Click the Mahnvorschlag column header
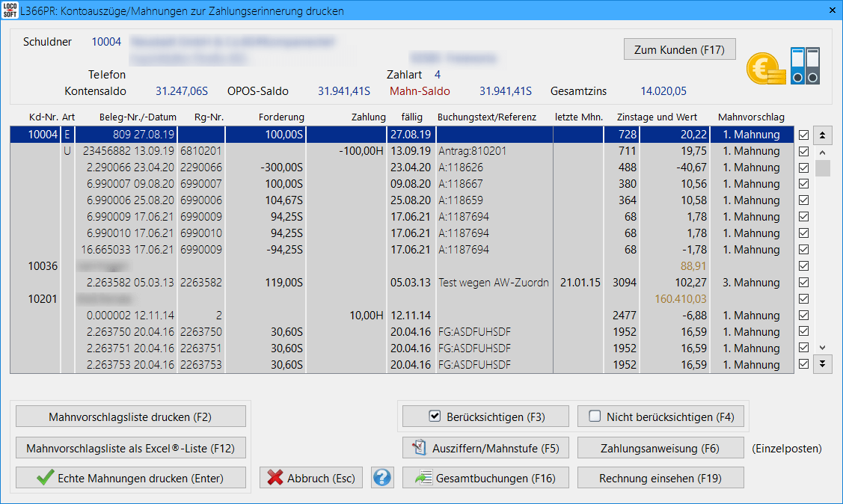Screen dimensions: 843x504 pos(751,117)
